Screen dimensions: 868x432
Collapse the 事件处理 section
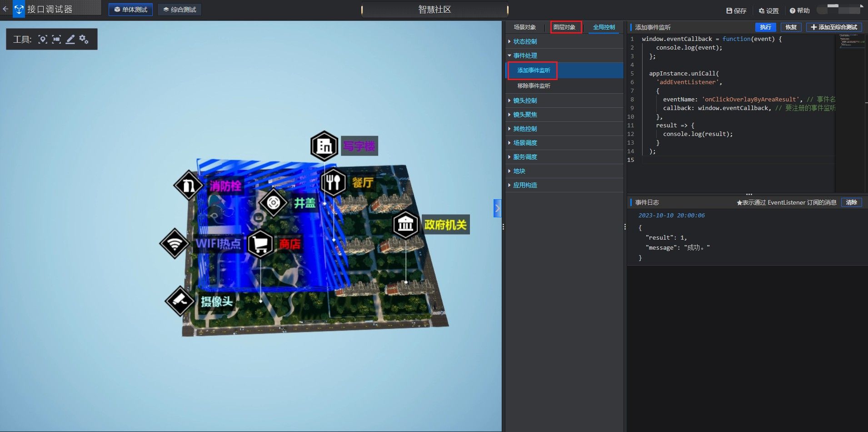click(x=525, y=55)
